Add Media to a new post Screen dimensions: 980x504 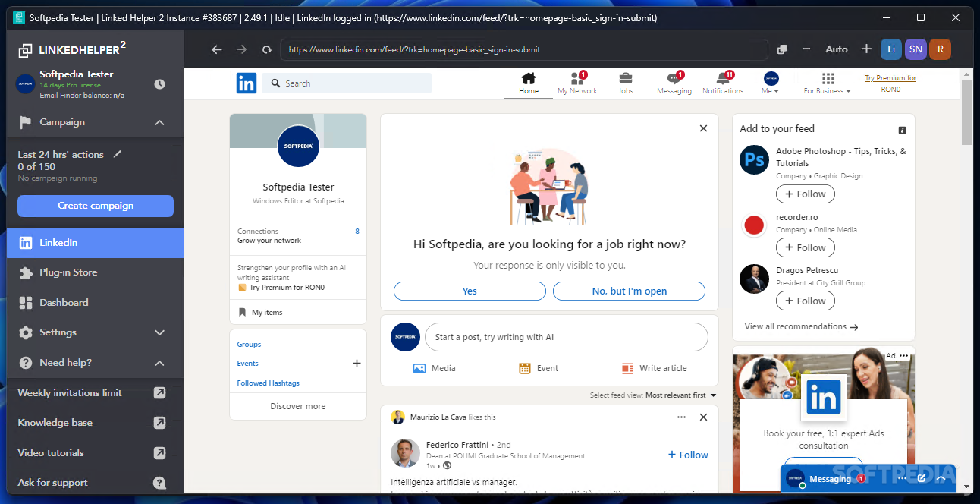click(x=434, y=368)
